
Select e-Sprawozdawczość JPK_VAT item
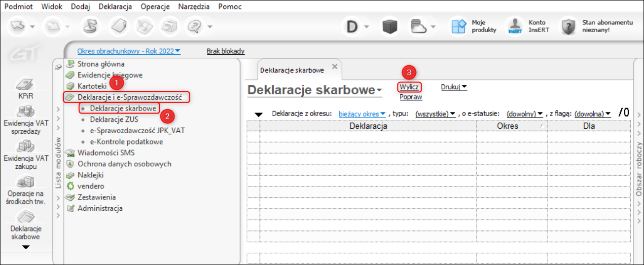coord(138,130)
